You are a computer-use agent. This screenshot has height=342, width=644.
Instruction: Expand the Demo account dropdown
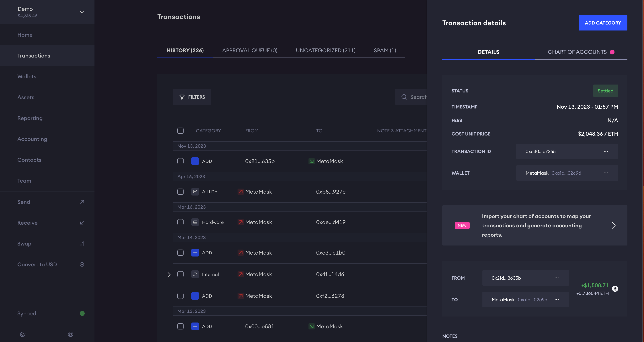click(82, 12)
